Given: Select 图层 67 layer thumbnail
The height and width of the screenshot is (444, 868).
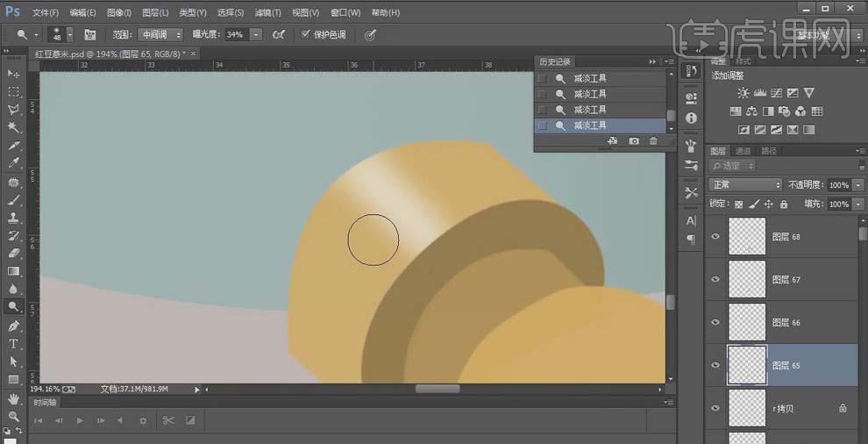Looking at the screenshot, I should [747, 279].
